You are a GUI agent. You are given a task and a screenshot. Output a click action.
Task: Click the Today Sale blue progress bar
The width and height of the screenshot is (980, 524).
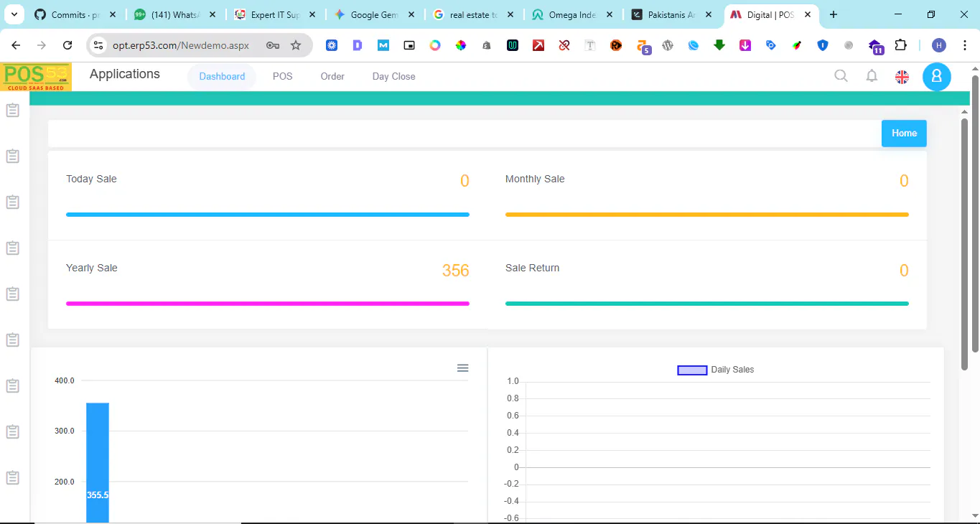[268, 215]
